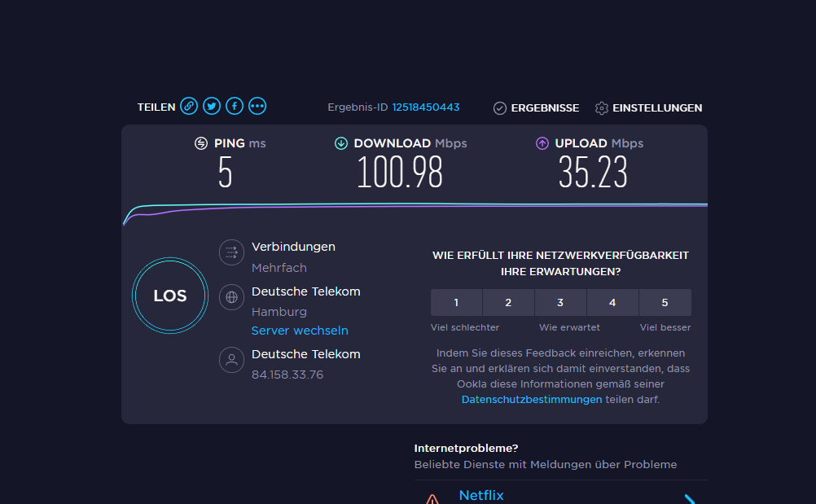Image resolution: width=816 pixels, height=504 pixels.
Task: Click 'Viel besser' rating label
Action: [x=665, y=327]
